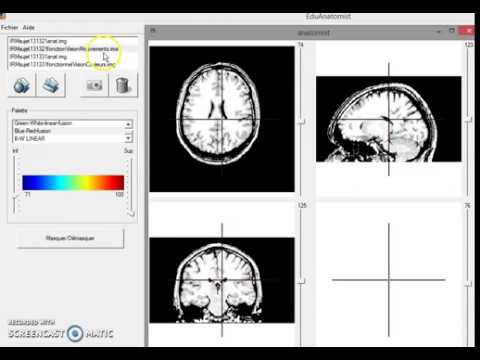
Task: Open the Fichier menu
Action: pyautogui.click(x=9, y=27)
